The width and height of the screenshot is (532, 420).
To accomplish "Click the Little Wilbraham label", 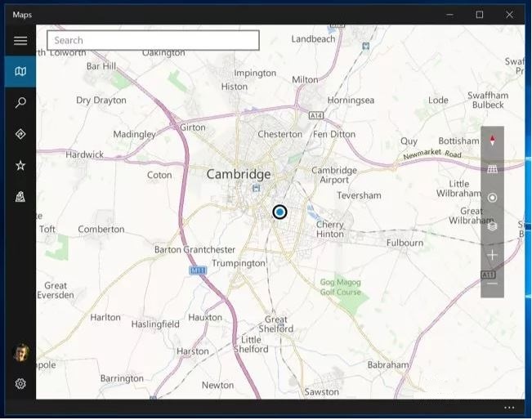I will point(458,189).
